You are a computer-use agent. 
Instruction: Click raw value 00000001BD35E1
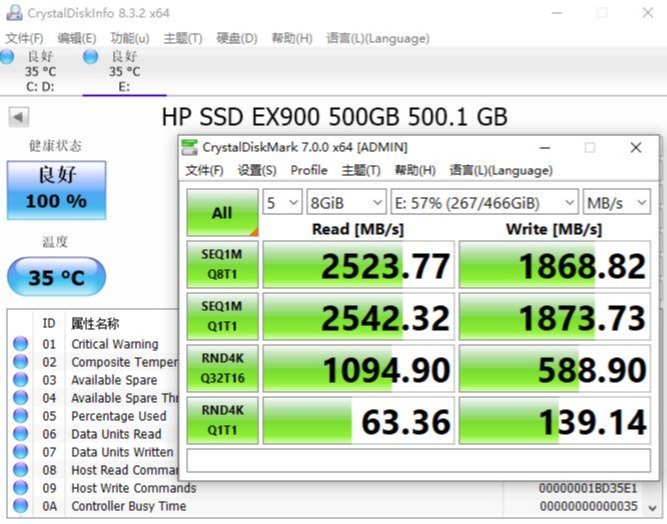(588, 488)
